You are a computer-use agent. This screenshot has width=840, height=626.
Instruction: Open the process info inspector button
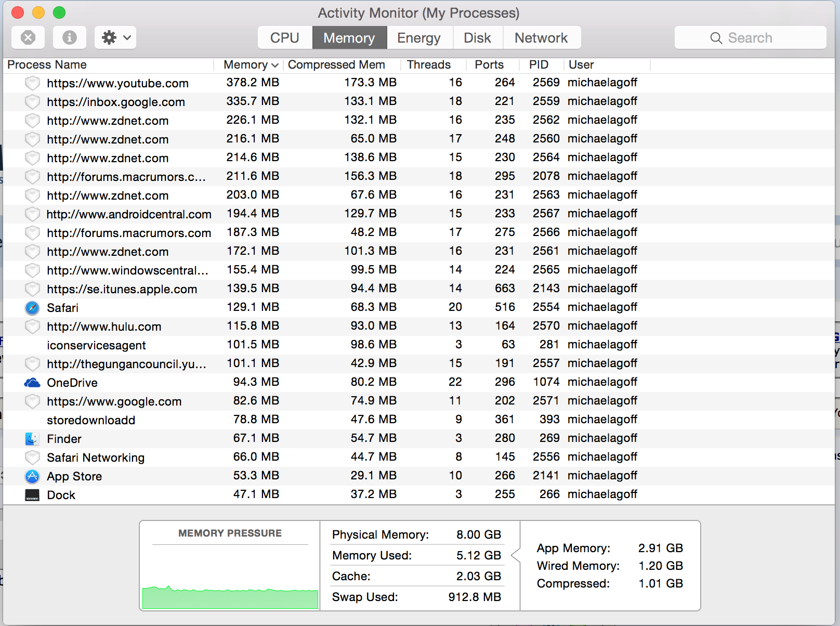(70, 37)
